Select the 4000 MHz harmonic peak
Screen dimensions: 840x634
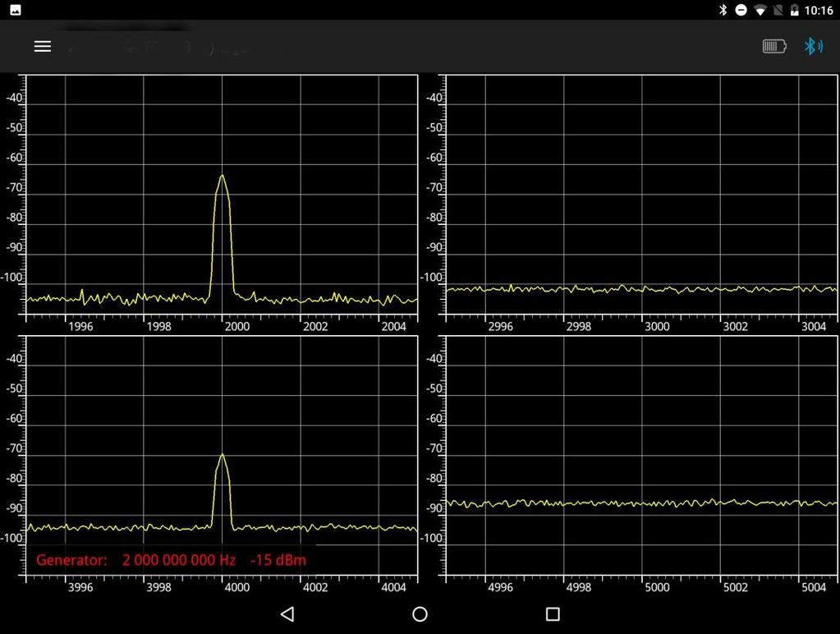click(222, 491)
